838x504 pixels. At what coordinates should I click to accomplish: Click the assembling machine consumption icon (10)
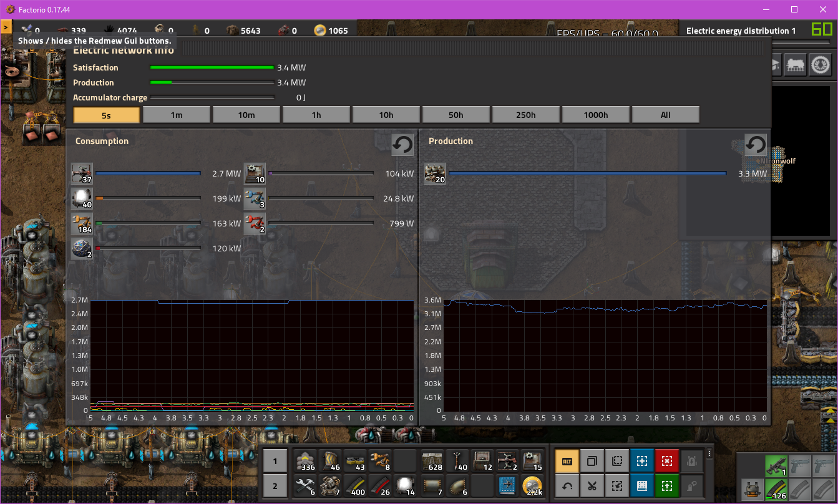tap(255, 173)
